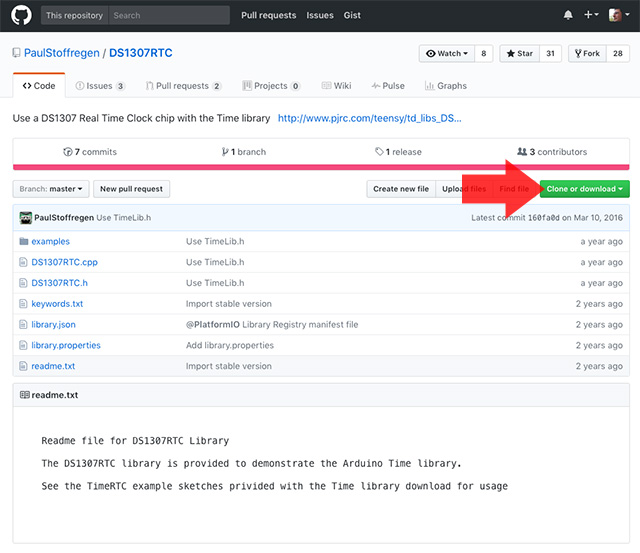This screenshot has height=553, width=640.
Task: Open the notifications bell icon
Action: pos(568,16)
